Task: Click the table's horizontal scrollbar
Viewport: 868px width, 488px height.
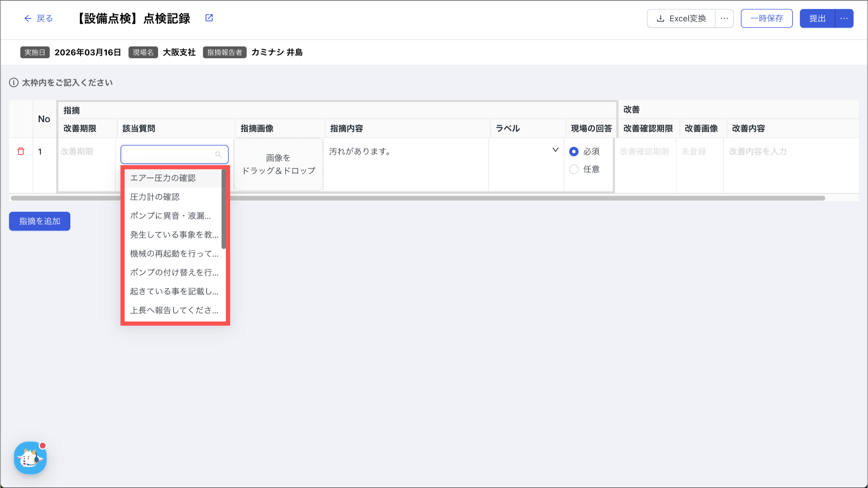Action: (x=424, y=198)
